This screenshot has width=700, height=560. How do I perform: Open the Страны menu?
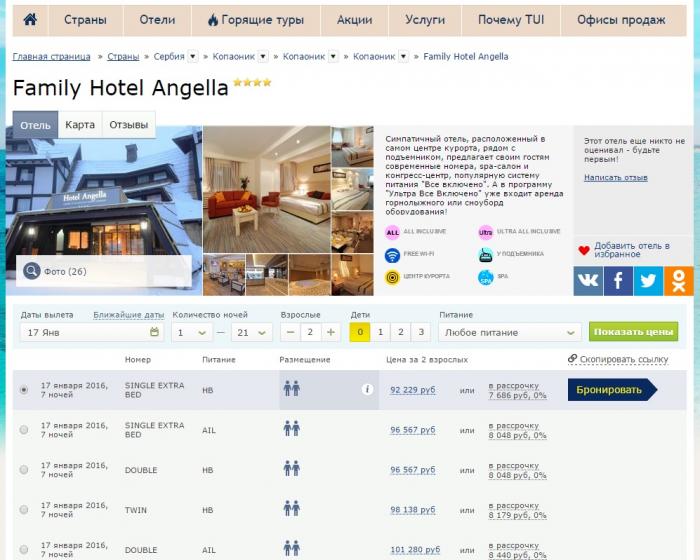(85, 20)
